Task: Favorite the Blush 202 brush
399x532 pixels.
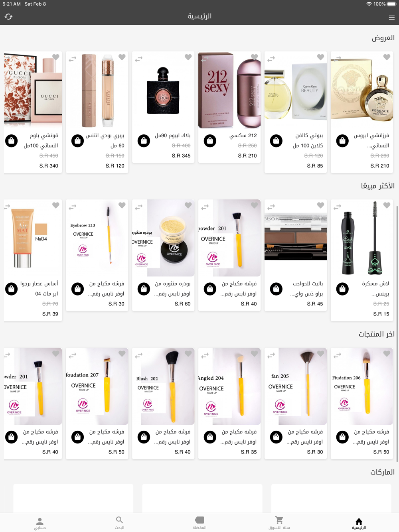Action: coord(188,353)
